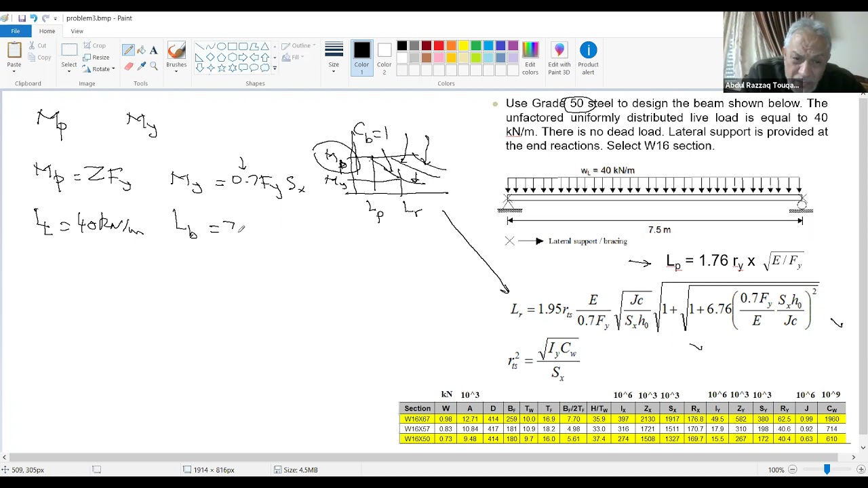This screenshot has width=868, height=488.
Task: Customize Quick Access Toolbar dropdown arrow
Action: coord(57,18)
